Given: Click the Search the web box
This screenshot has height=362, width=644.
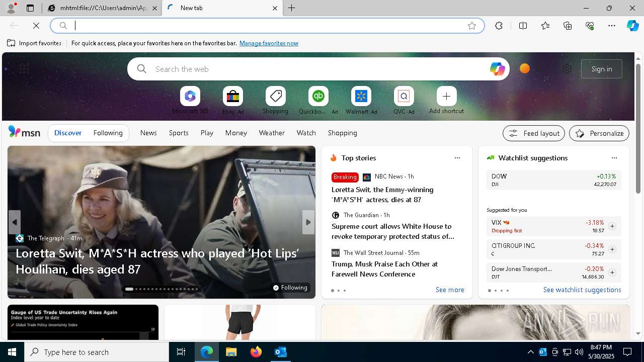Looking at the screenshot, I should (319, 69).
